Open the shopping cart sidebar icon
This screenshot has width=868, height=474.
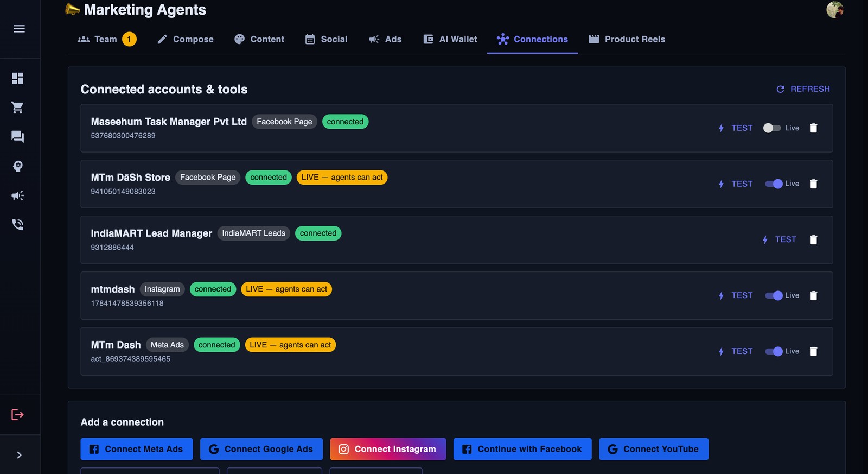18,108
